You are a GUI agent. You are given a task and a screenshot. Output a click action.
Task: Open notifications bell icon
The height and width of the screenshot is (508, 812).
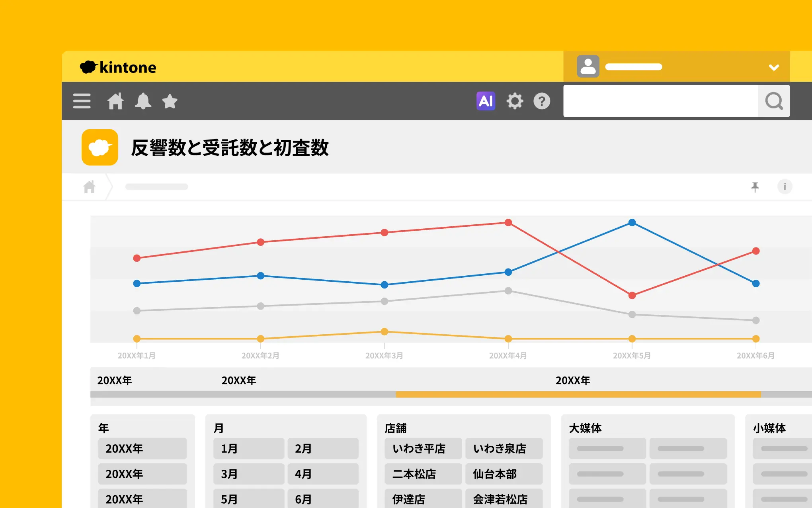pos(143,101)
